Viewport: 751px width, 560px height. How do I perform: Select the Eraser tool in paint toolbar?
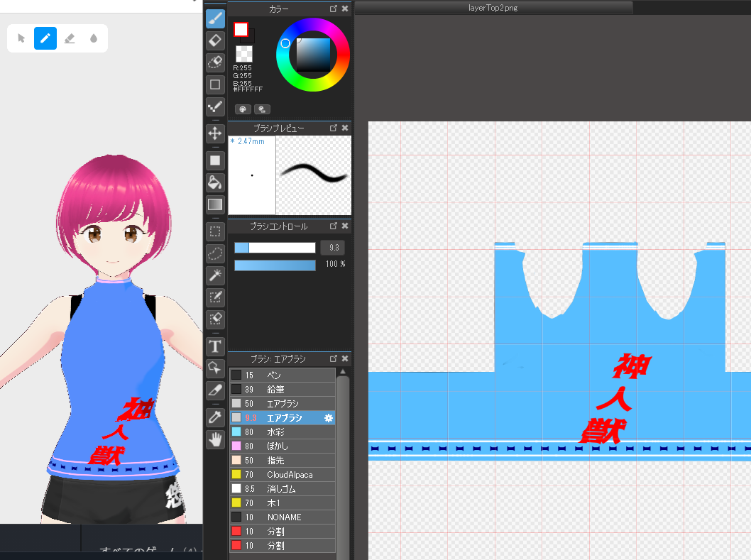coord(215,40)
